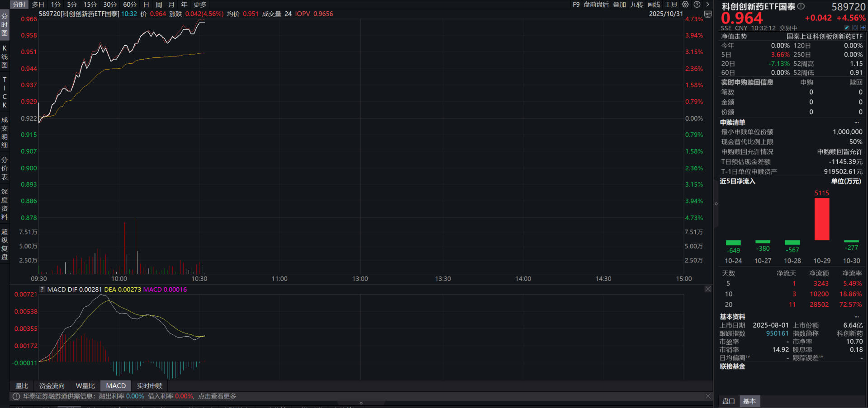Open the 更多 timeframe dropdown
This screenshot has height=408, width=868.
coord(200,5)
